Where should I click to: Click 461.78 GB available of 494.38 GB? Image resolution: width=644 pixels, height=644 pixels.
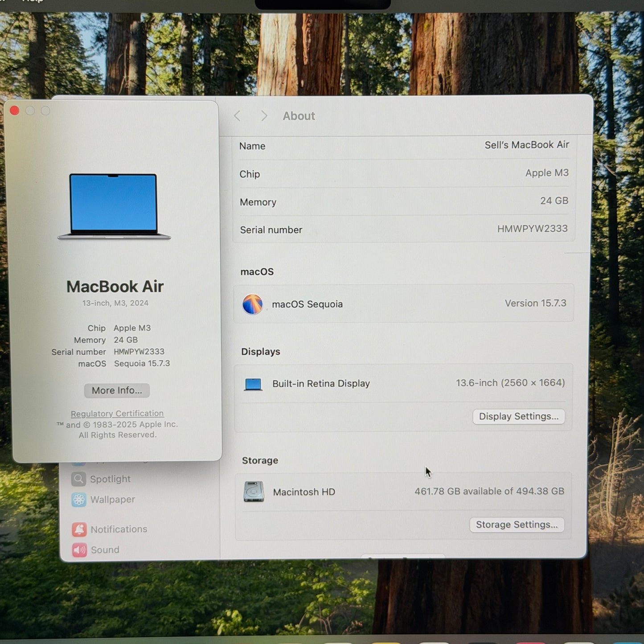click(x=489, y=491)
